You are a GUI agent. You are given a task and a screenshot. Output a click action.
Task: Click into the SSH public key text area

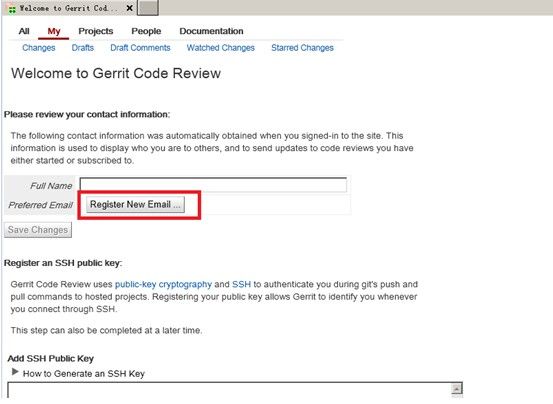click(x=229, y=391)
